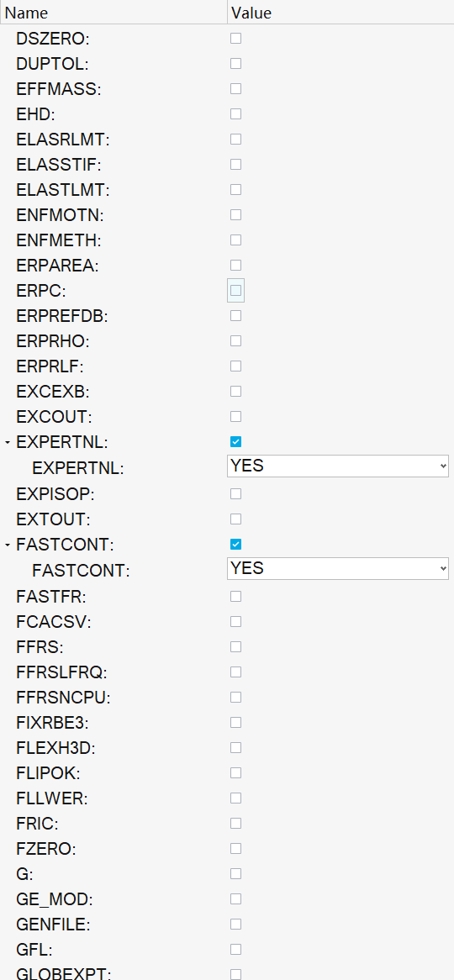
Task: Enable the GE_MOD checkbox
Action: [235, 898]
